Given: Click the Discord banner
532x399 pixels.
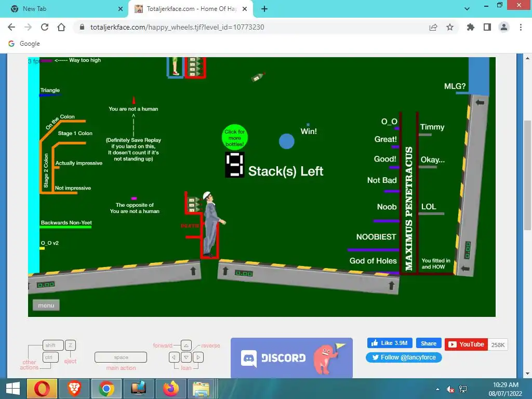Looking at the screenshot, I should tap(291, 357).
